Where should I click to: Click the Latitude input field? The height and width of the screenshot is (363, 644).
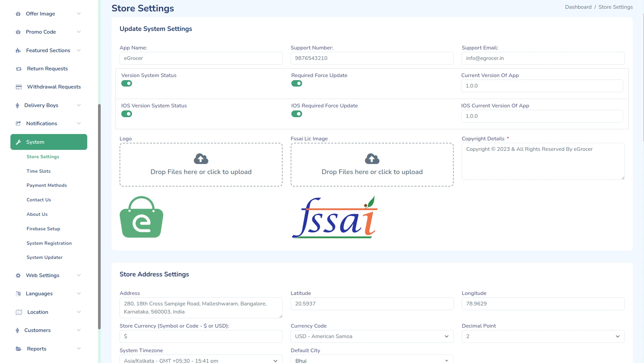(372, 304)
